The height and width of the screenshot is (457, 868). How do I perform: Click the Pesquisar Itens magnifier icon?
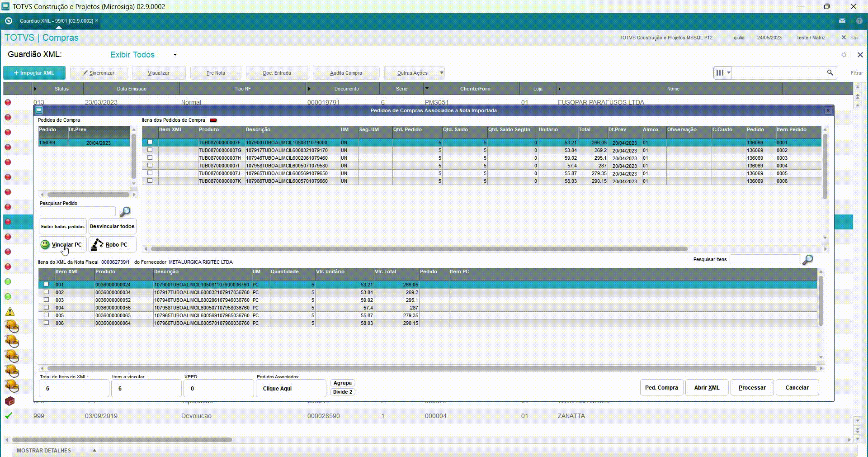coord(807,260)
